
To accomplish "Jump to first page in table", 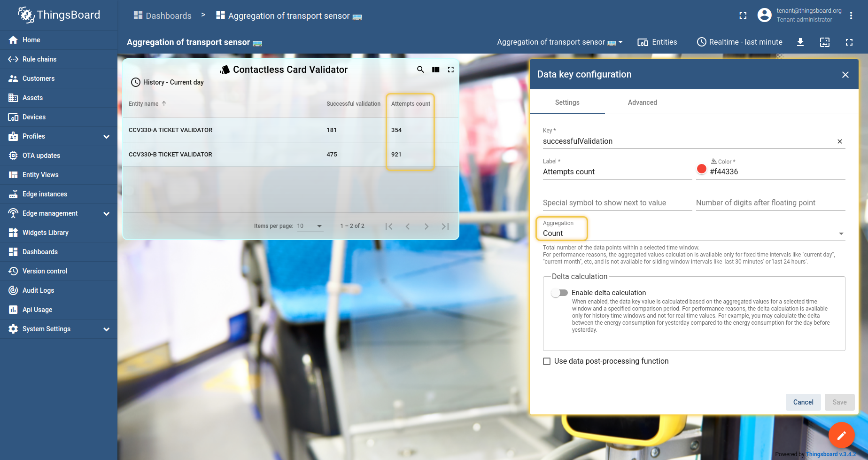I will click(x=389, y=226).
